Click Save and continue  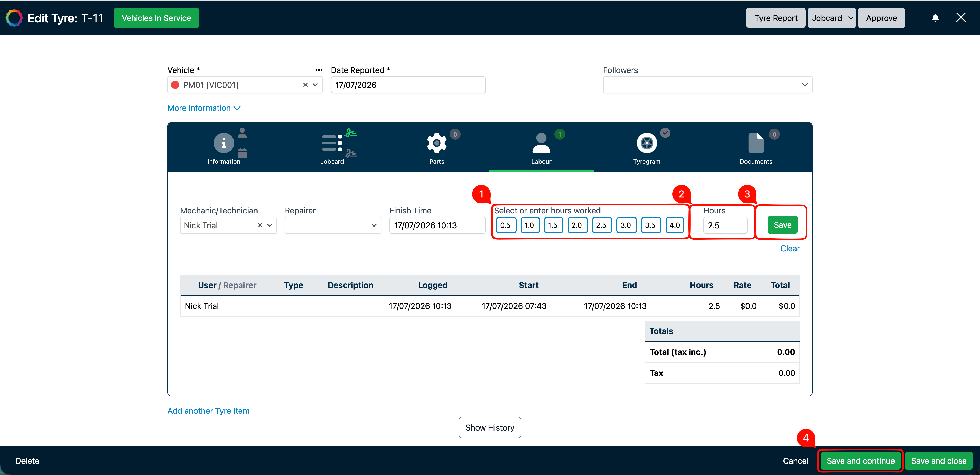click(x=861, y=461)
